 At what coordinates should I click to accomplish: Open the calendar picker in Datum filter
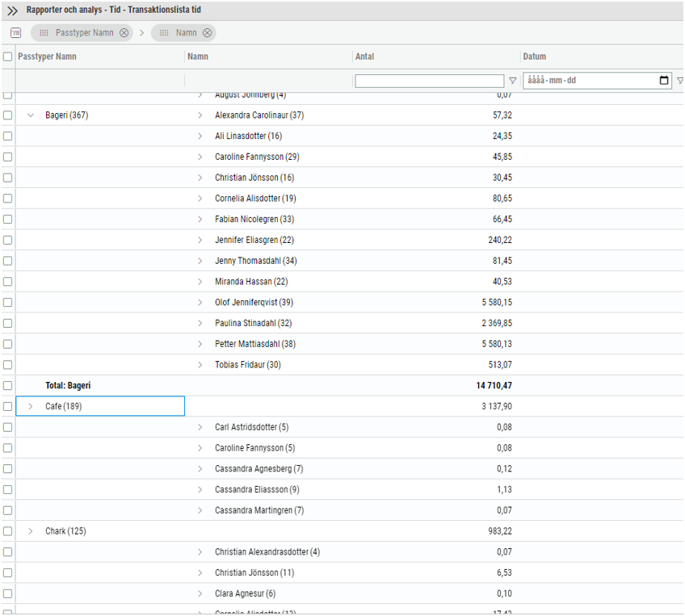tap(664, 80)
